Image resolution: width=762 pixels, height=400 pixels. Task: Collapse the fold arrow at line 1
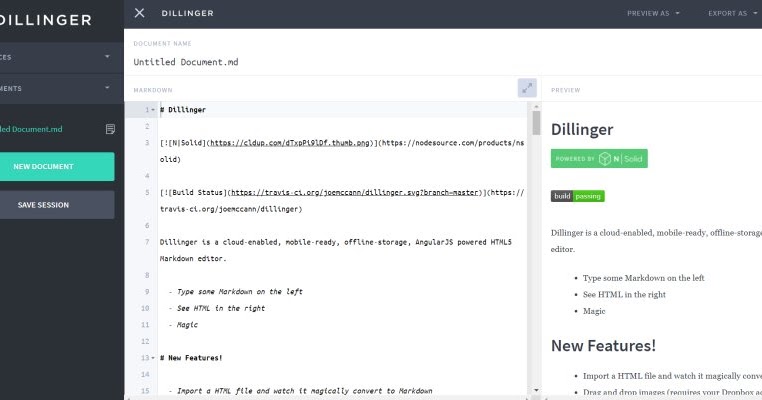coord(153,110)
